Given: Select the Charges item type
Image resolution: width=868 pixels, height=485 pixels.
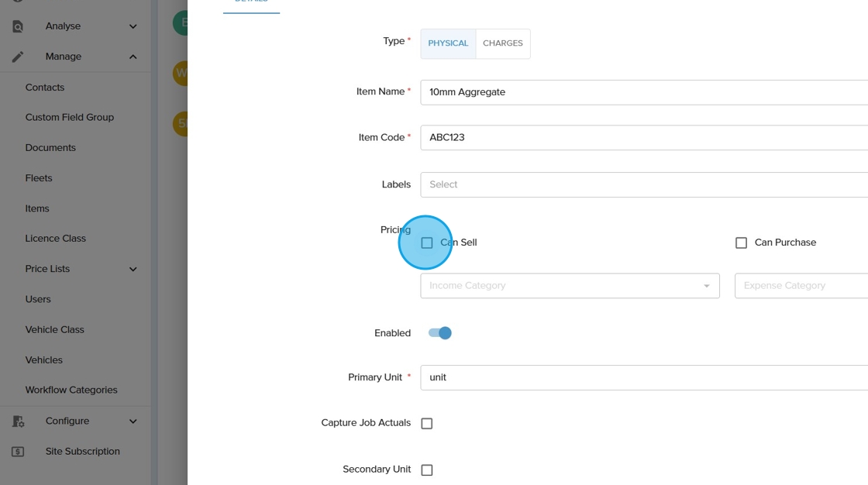Looking at the screenshot, I should [503, 43].
